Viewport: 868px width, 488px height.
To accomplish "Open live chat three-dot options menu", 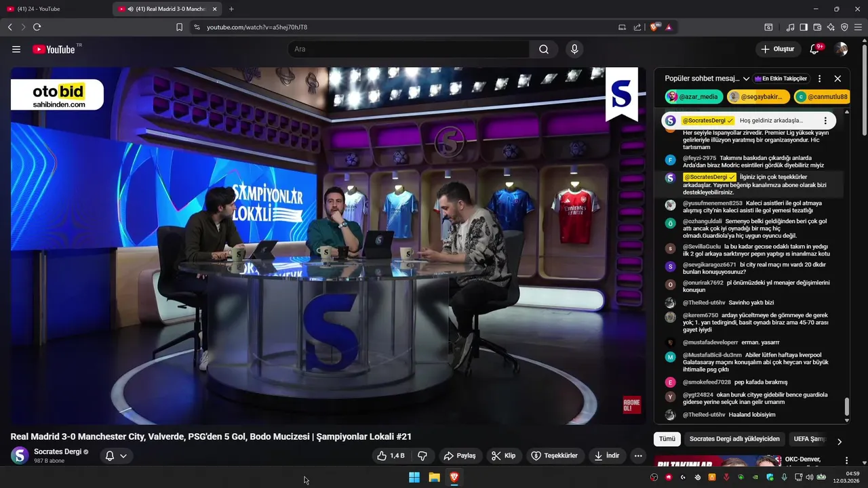I will (819, 79).
